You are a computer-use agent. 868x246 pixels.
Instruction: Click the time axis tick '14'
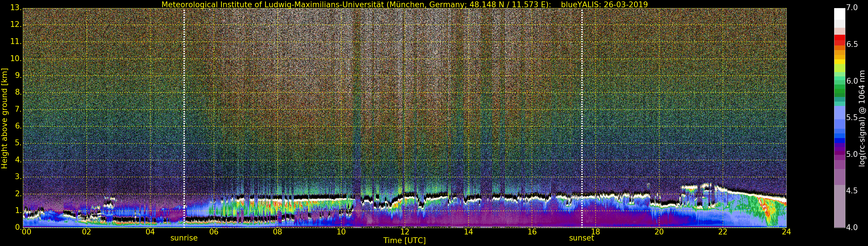[468, 232]
